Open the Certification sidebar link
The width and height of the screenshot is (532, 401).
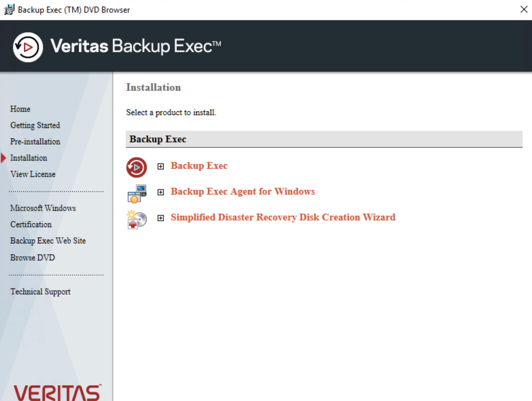[31, 224]
